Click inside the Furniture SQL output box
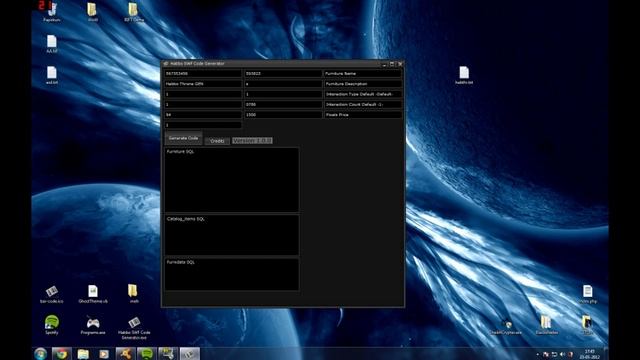The image size is (640, 360). 231,180
